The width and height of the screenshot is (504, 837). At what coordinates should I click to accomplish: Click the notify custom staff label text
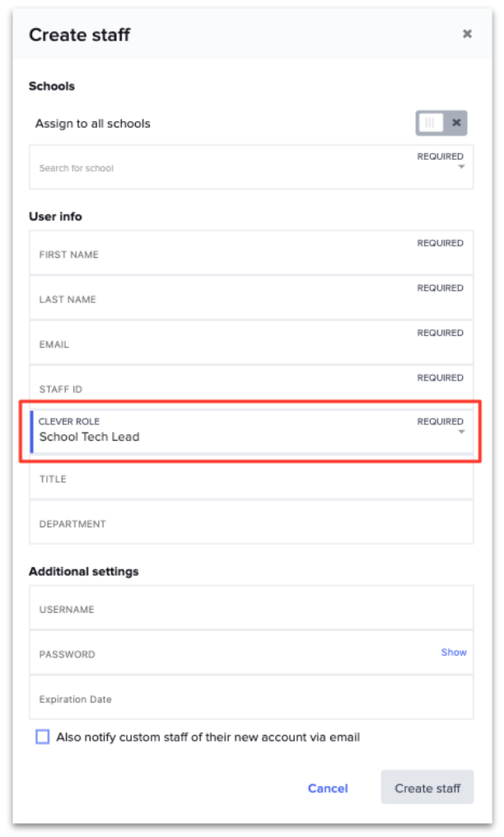point(208,737)
